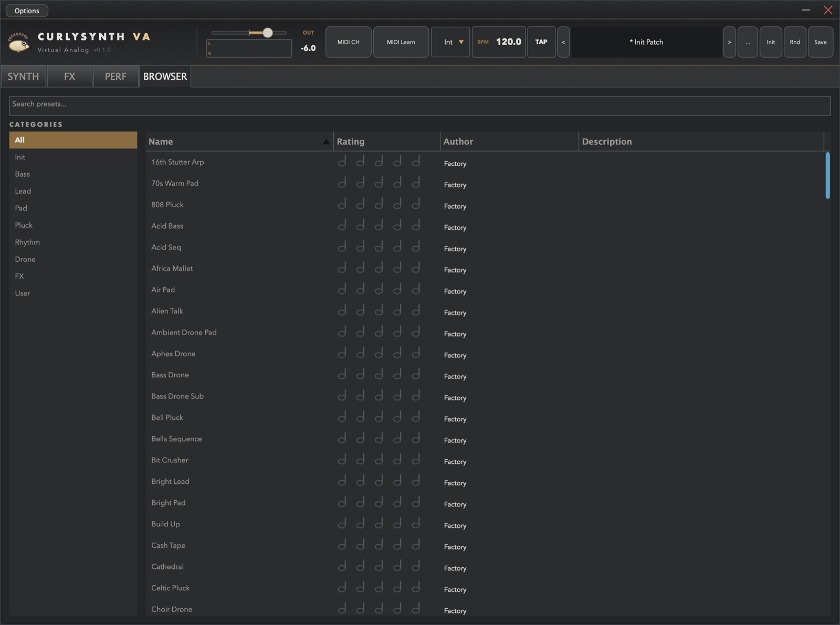The width and height of the screenshot is (840, 625).
Task: Sort presets by Rating column
Action: [387, 141]
